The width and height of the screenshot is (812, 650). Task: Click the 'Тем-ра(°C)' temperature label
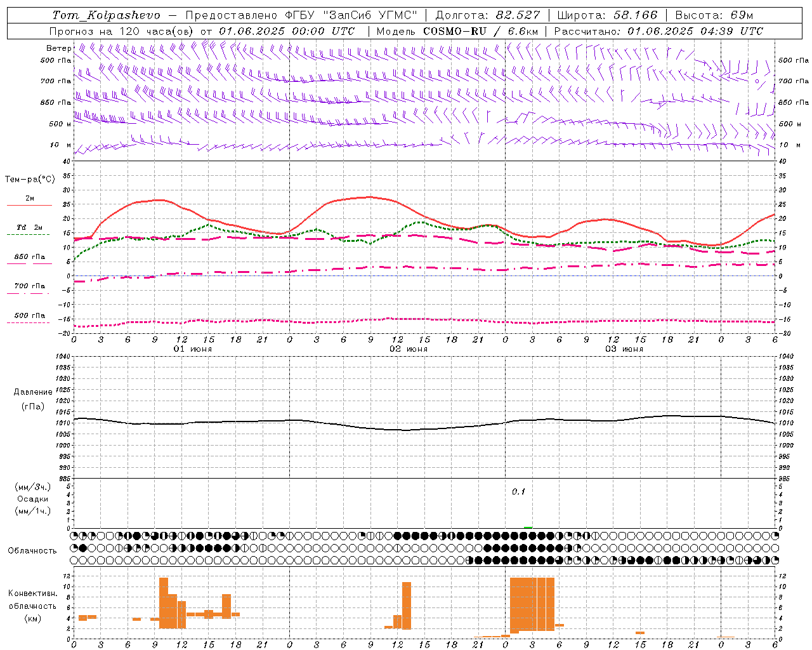tap(30, 180)
